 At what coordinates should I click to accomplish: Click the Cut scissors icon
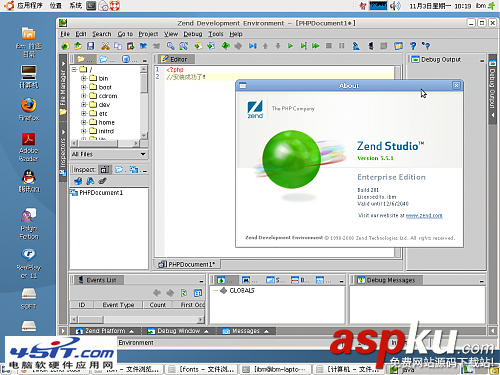105,46
